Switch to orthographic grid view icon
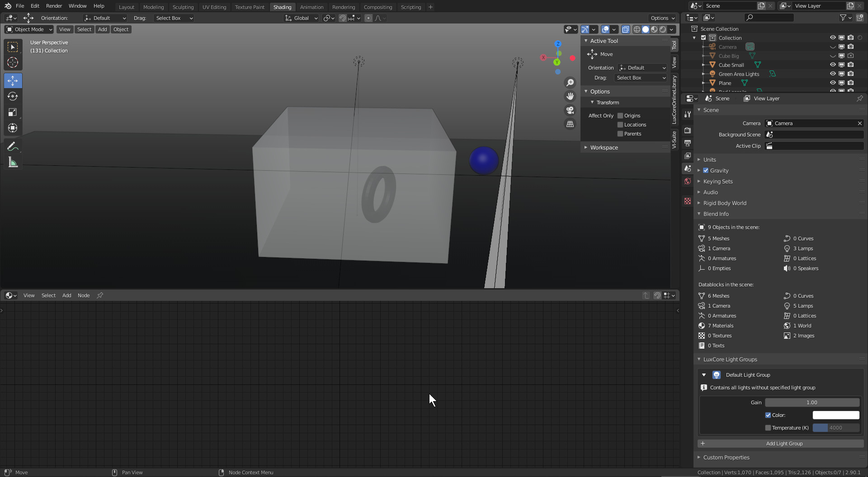Viewport: 868px width, 477px height. 570,124
